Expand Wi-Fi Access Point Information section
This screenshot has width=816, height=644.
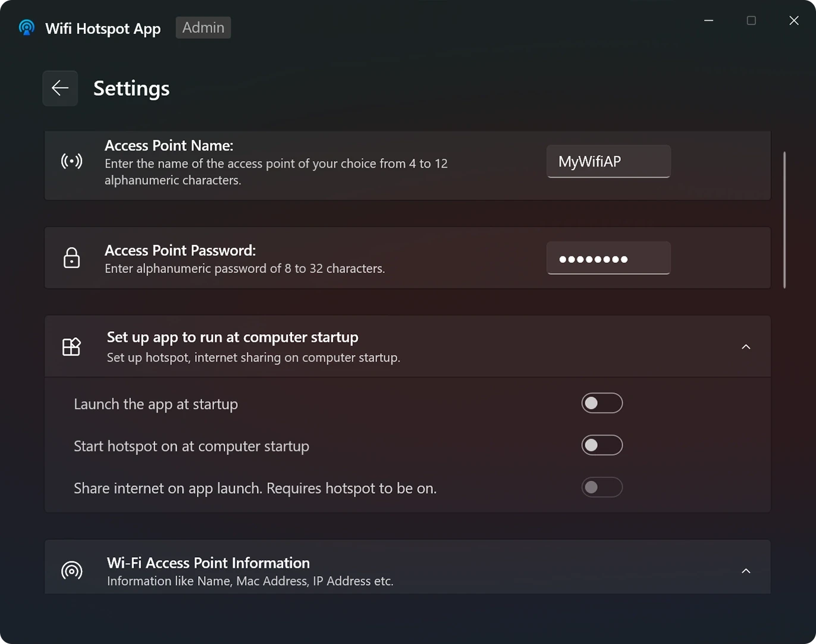tap(746, 570)
